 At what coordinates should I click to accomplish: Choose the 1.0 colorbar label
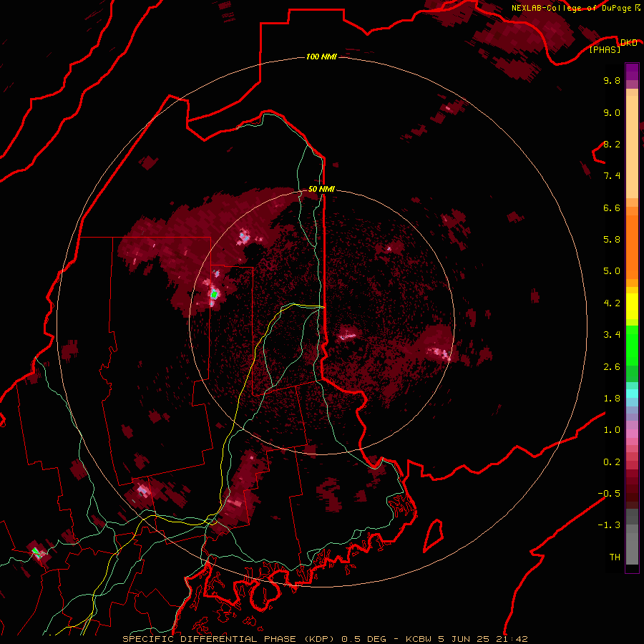pyautogui.click(x=612, y=430)
